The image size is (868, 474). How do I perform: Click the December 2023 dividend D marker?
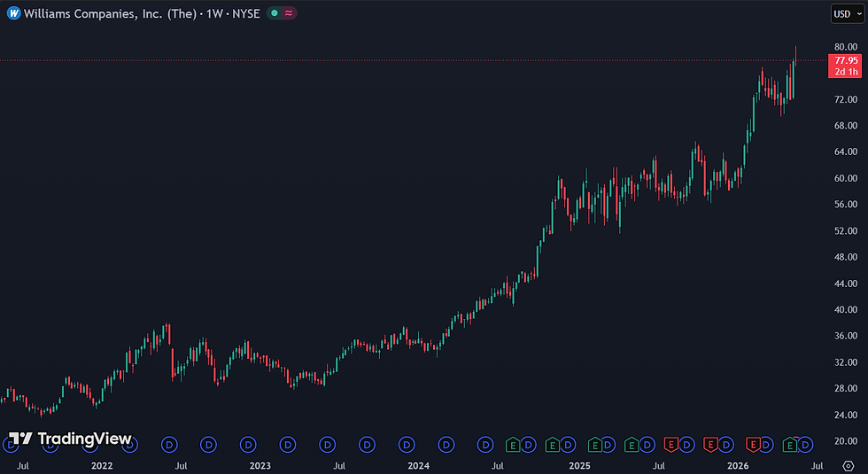[x=407, y=444]
